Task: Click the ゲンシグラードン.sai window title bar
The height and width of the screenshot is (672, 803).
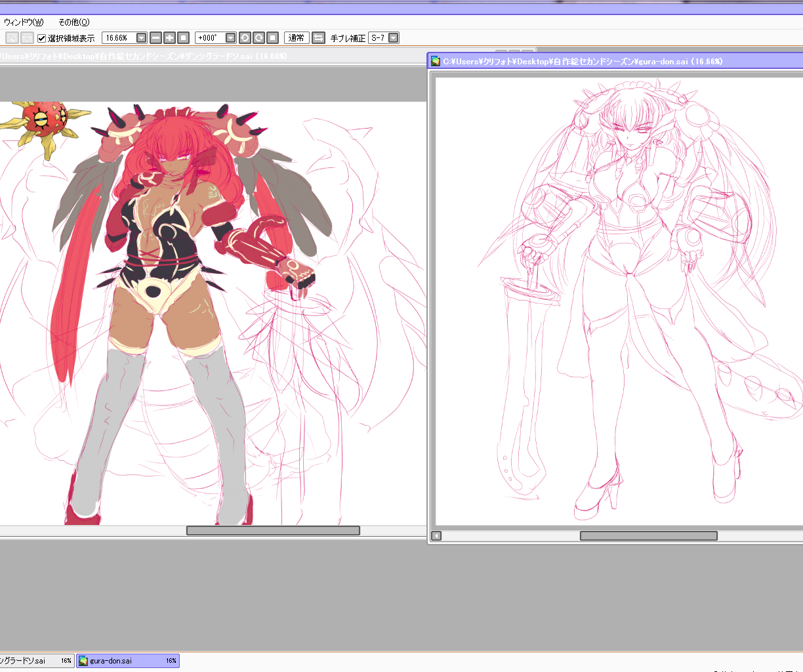Action: coord(213,56)
